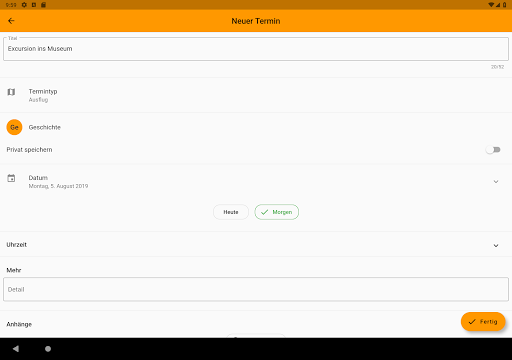Viewport: 512px width, 360px height.
Task: Select the Heute date chip
Action: 231,212
